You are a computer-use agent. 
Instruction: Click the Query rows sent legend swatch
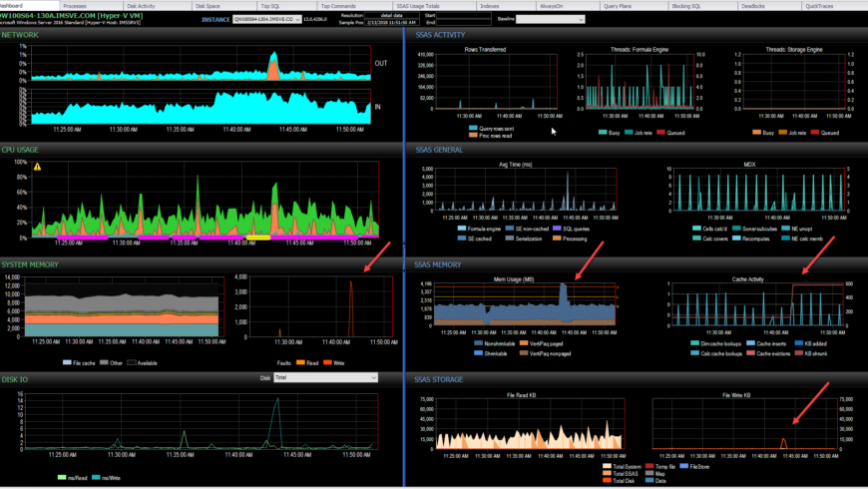(473, 128)
